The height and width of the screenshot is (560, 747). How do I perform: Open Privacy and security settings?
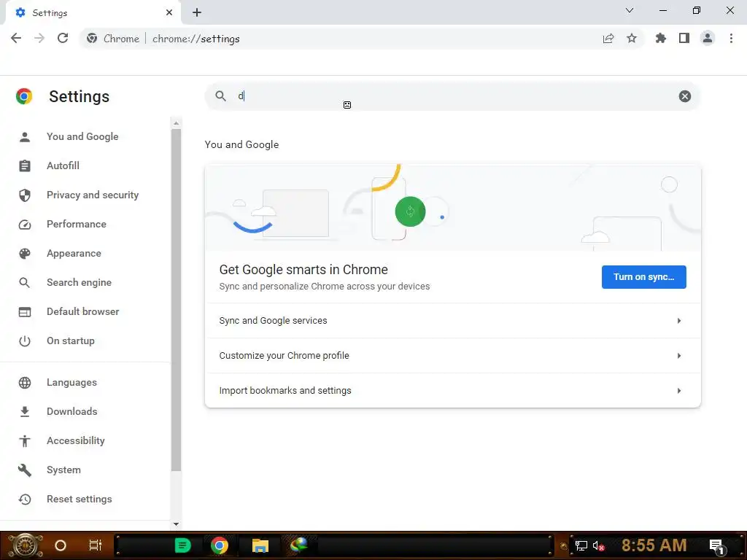pyautogui.click(x=93, y=195)
